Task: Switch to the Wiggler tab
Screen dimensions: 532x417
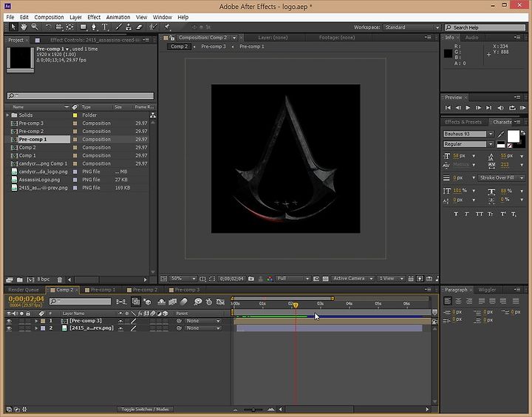Action: tap(487, 290)
